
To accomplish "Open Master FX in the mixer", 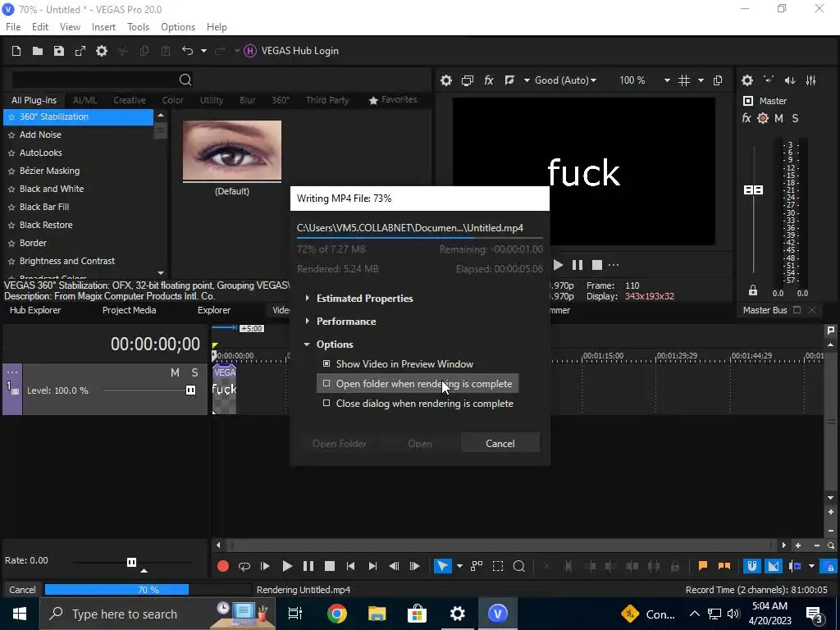I will coord(746,118).
